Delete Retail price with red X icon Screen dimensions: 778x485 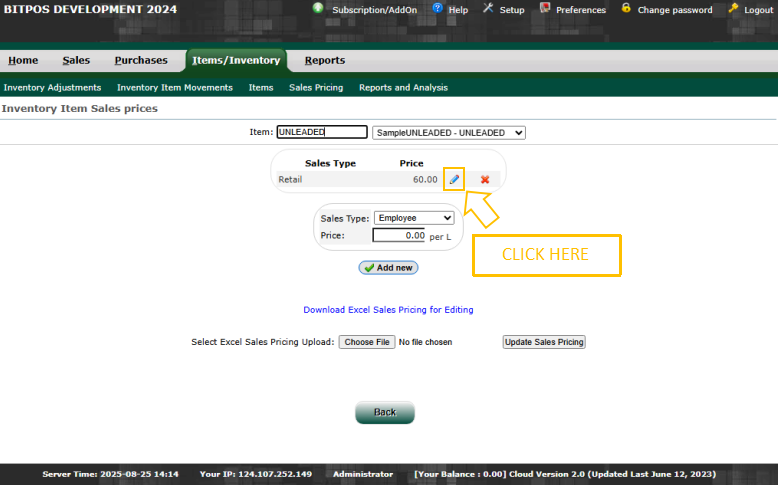(485, 180)
